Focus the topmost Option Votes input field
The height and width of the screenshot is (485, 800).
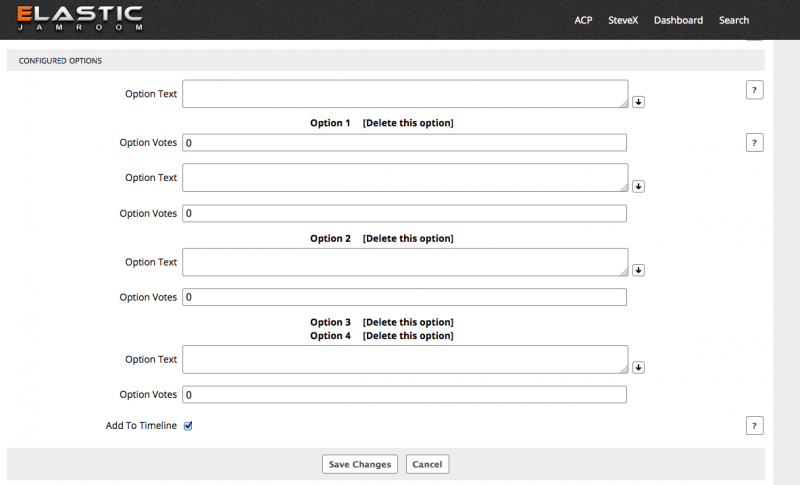coord(404,143)
